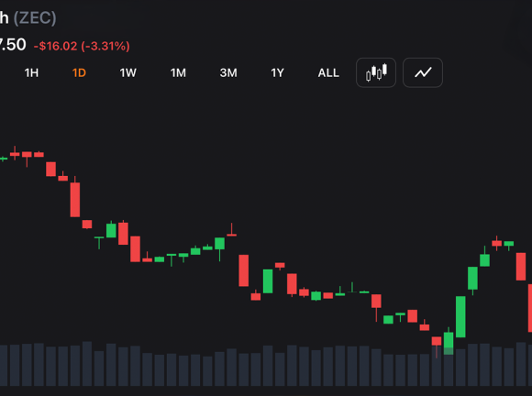Click the large red candle after mid-chart gap
Image resolution: width=532 pixels, height=396 pixels.
tap(244, 270)
